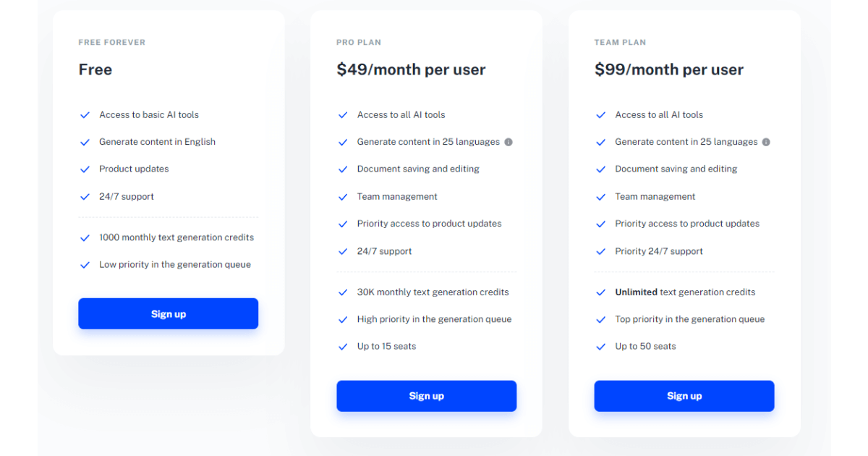Viewport: 868px width, 456px height.
Task: Click checkmark next to Up to 15 seats
Action: pyautogui.click(x=343, y=347)
